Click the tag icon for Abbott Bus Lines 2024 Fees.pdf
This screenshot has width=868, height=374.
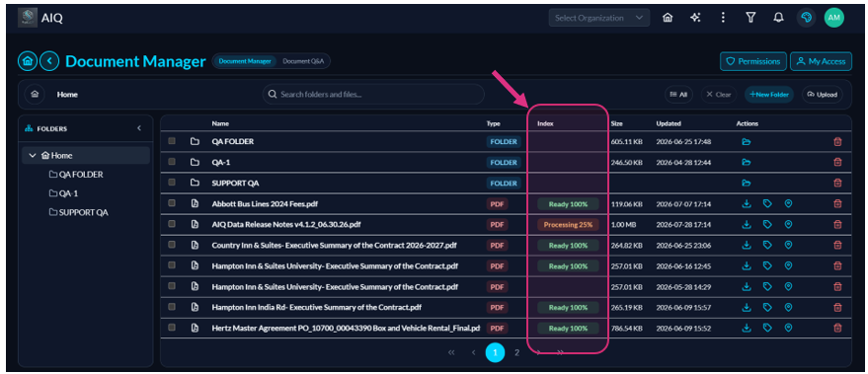click(x=767, y=203)
